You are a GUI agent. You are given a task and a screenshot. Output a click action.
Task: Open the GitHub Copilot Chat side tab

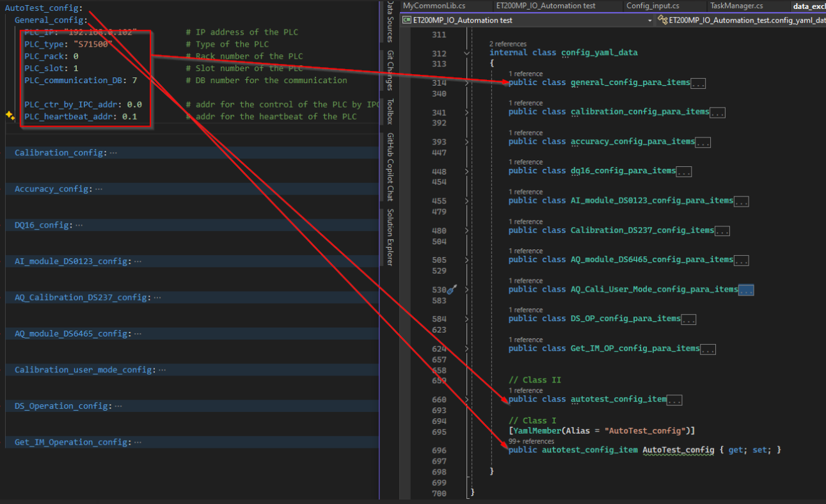click(x=389, y=167)
